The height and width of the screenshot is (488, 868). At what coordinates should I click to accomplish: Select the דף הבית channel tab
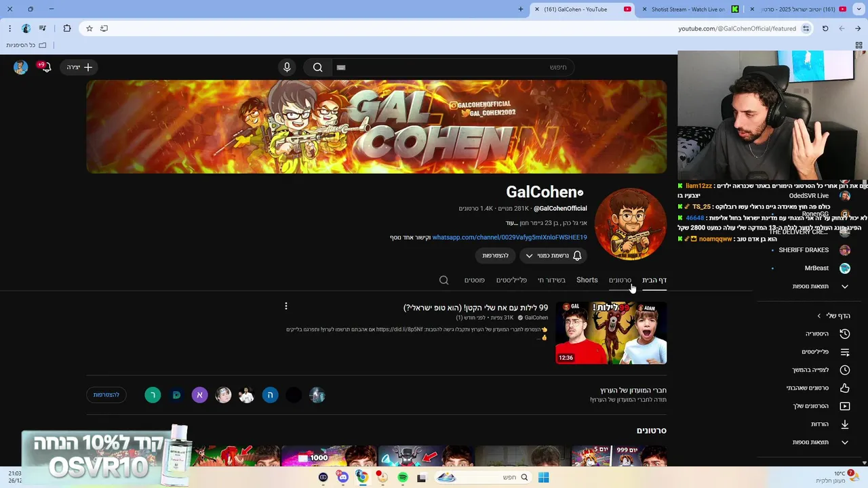pyautogui.click(x=654, y=280)
